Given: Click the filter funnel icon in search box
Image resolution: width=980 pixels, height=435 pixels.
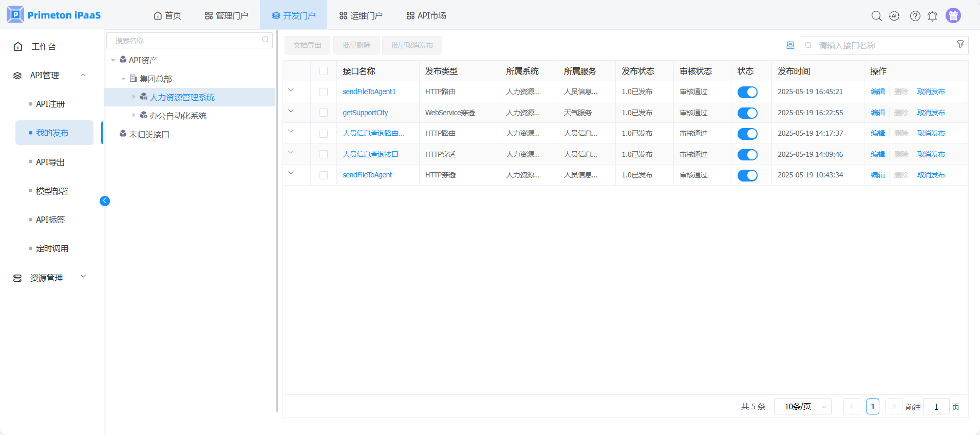Looking at the screenshot, I should pos(960,45).
